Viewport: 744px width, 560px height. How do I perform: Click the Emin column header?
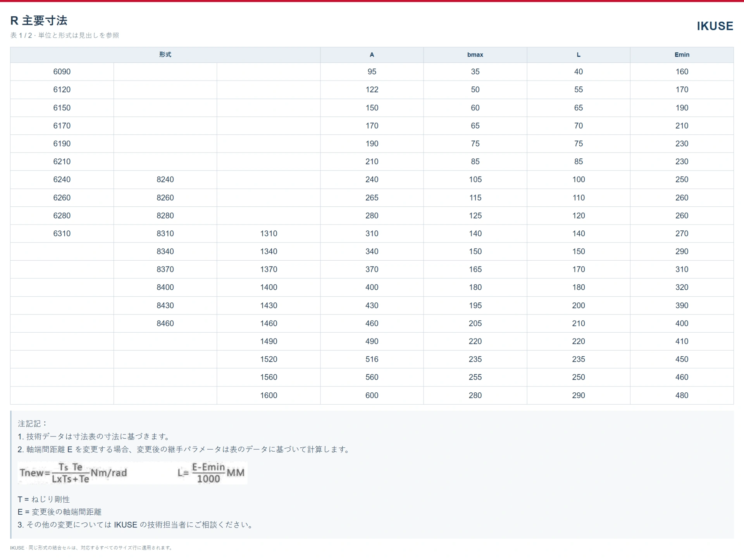click(x=682, y=55)
